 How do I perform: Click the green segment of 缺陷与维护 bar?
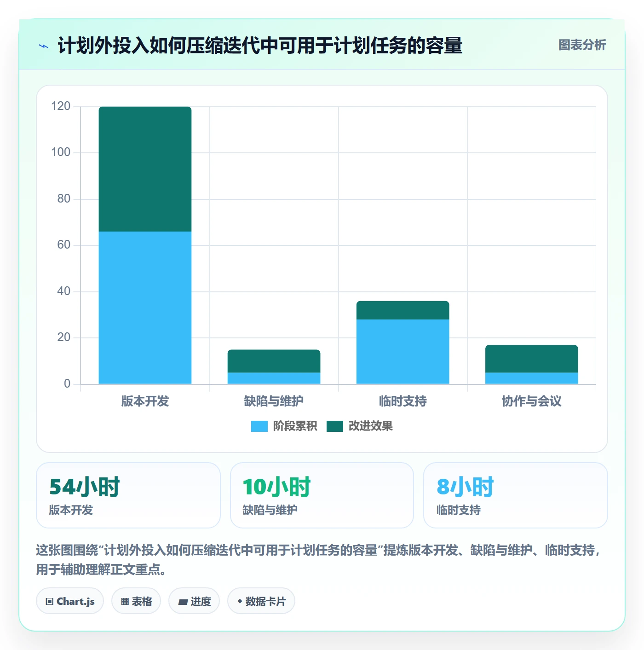(274, 361)
